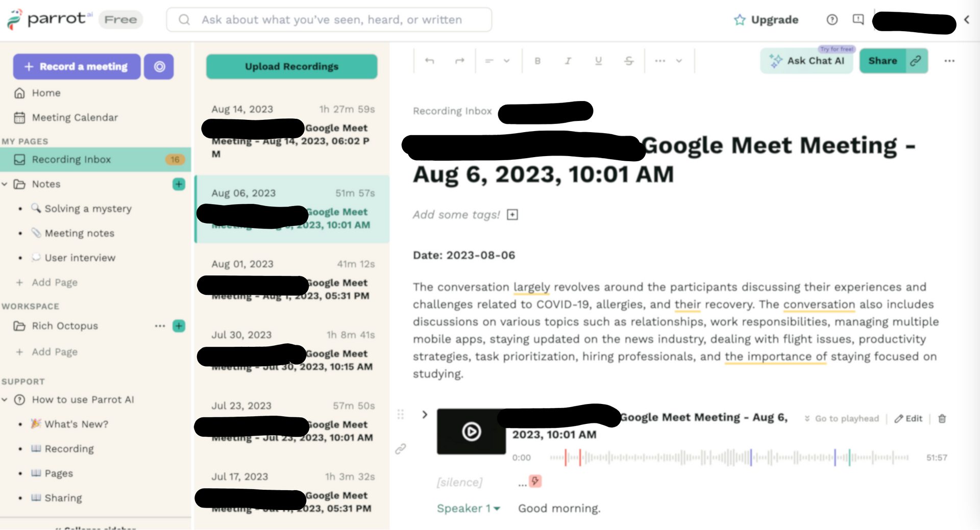980x530 pixels.
Task: Open the text alignment dropdown
Action: pos(497,61)
